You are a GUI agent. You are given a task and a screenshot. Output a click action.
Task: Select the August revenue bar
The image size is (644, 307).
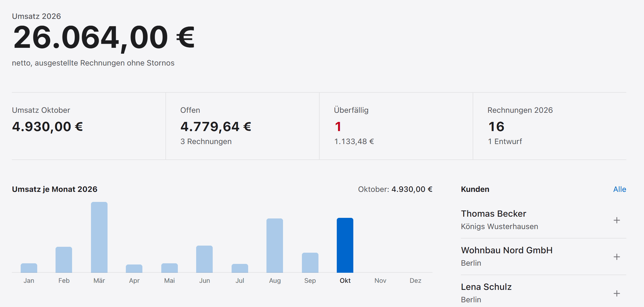click(x=275, y=245)
